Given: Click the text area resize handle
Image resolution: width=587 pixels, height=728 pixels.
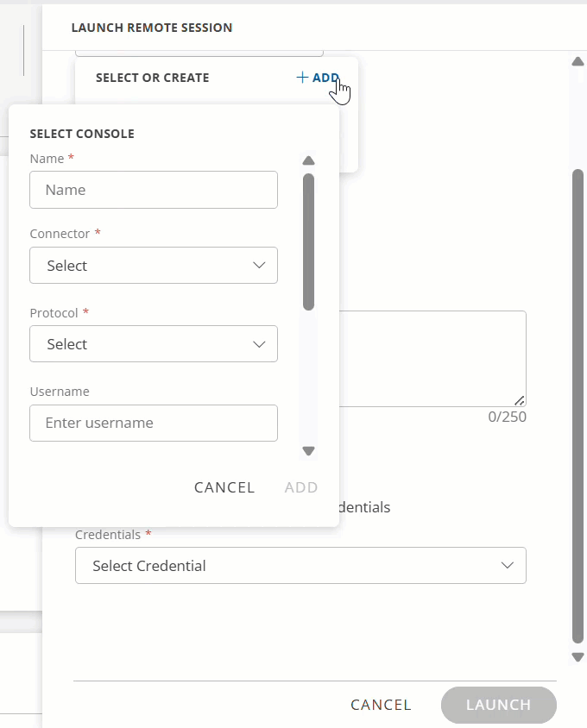Looking at the screenshot, I should [520, 400].
